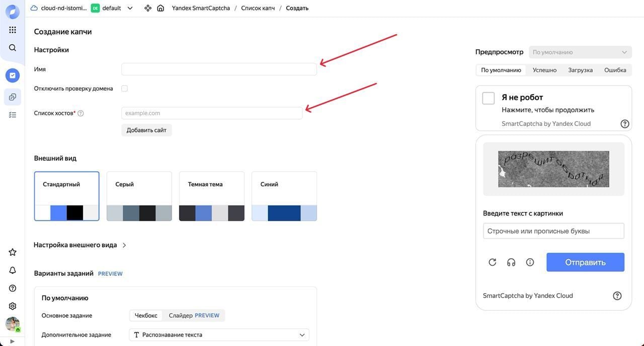Open the user avatar menu
Viewport: 644px width, 346px height.
click(13, 324)
